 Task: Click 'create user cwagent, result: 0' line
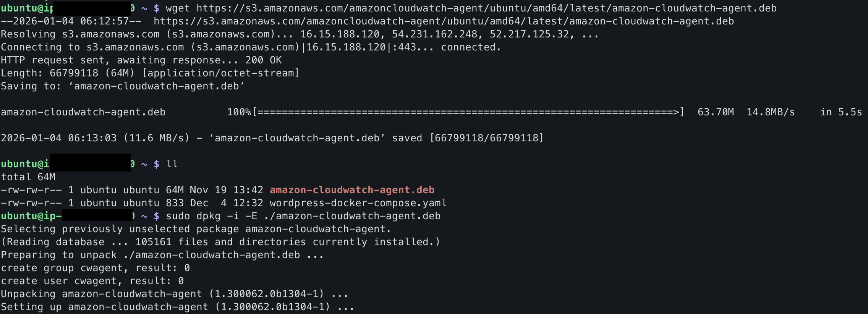point(92,281)
